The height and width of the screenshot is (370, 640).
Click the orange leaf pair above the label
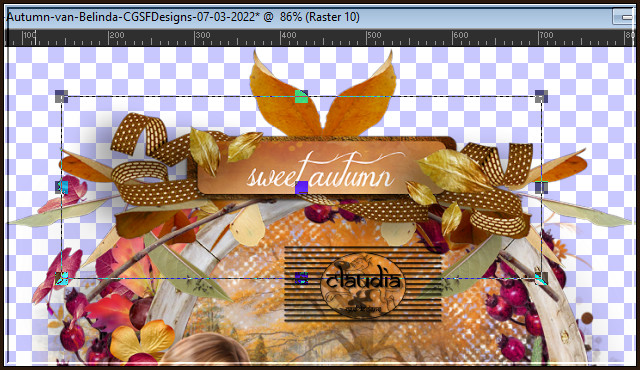322,95
